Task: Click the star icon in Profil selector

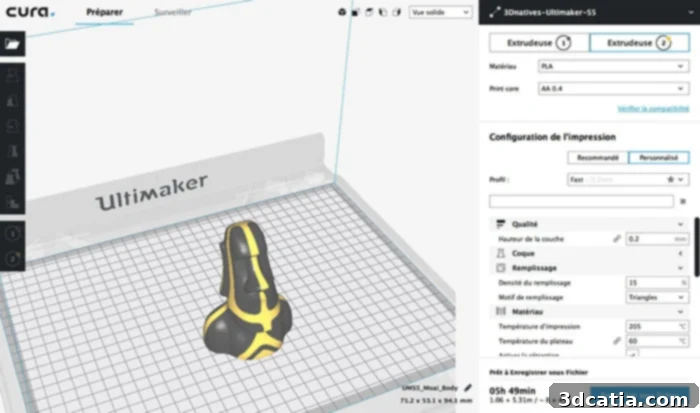Action: (x=670, y=179)
